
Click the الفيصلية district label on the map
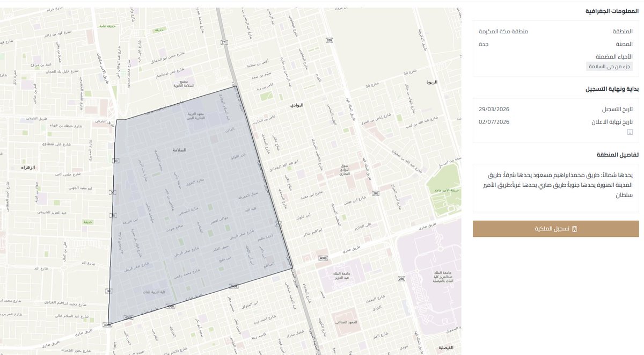click(x=447, y=347)
